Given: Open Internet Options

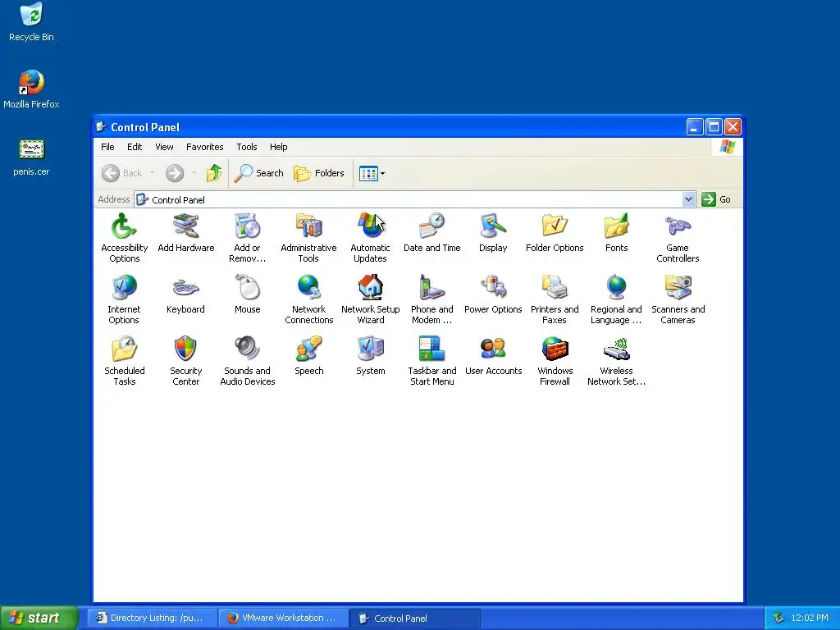Looking at the screenshot, I should (x=124, y=299).
